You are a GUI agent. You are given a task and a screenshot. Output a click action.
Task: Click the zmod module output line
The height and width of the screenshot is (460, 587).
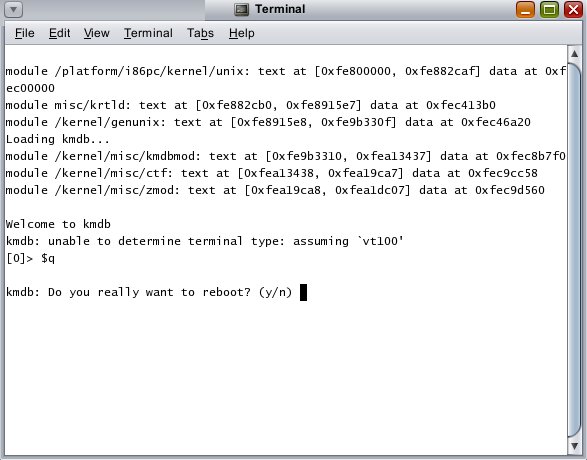click(x=275, y=190)
